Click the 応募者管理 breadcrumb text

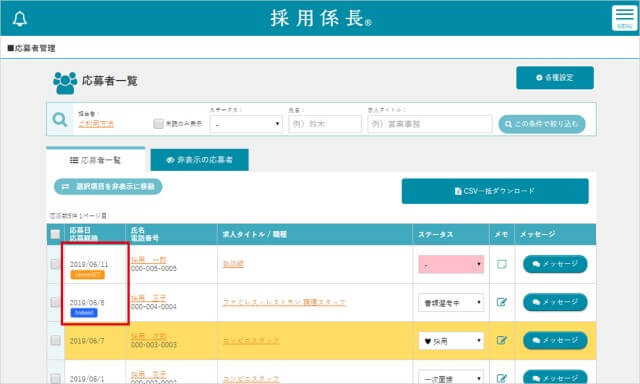pos(31,48)
